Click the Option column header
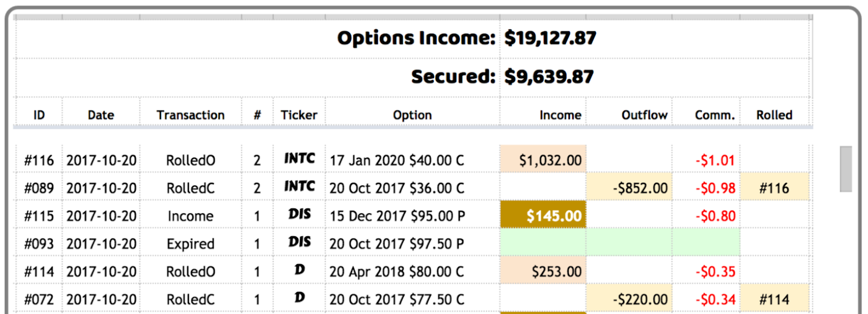 tap(412, 115)
